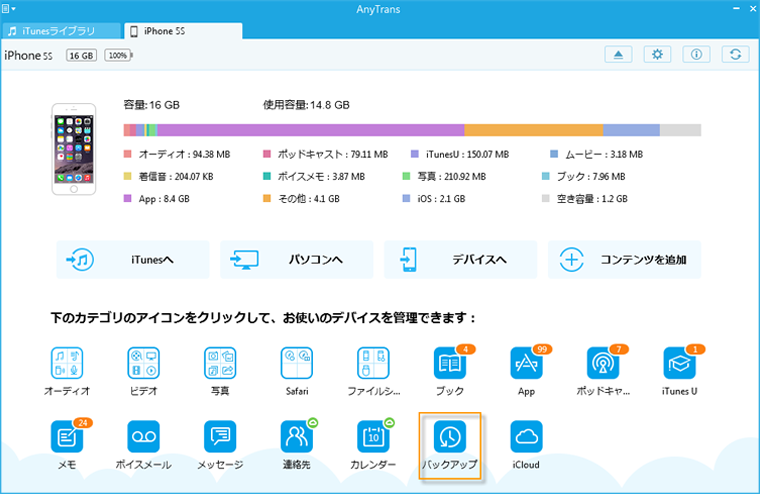Click the その他 legend color swatch

click(x=267, y=198)
